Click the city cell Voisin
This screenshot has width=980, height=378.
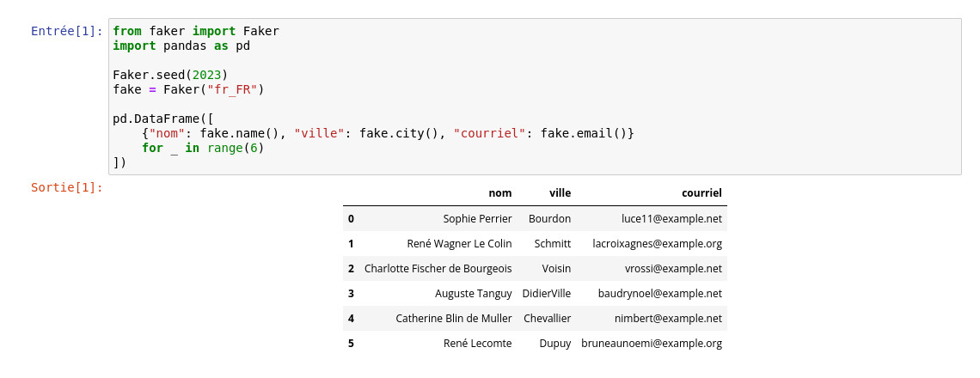pos(556,269)
